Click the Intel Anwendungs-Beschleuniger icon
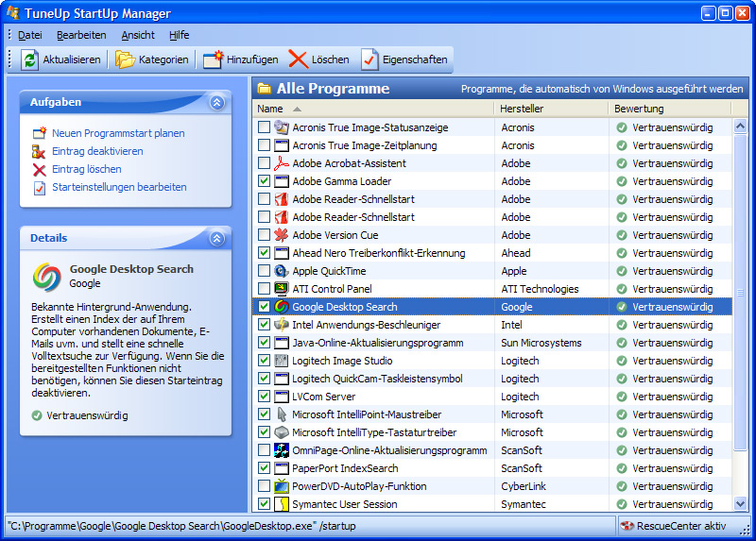 point(281,325)
